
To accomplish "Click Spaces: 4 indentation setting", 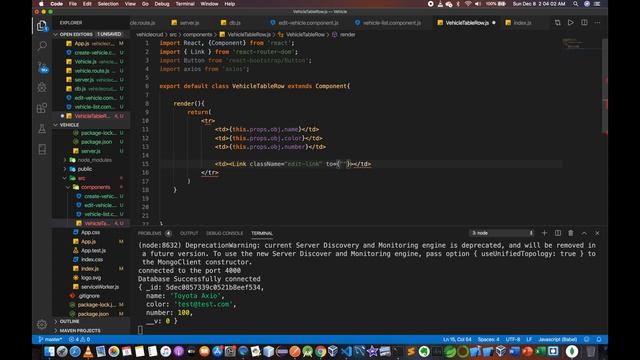I will pyautogui.click(x=489, y=339).
